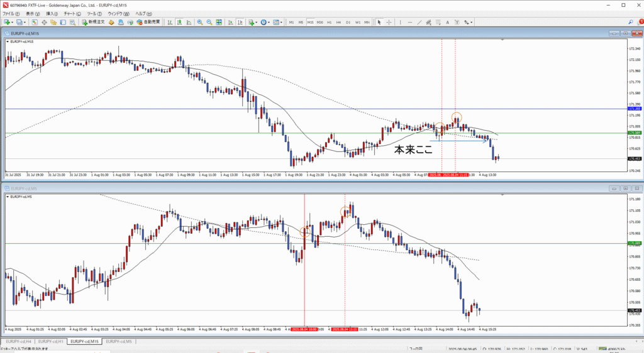
Task: Select the H1 timeframe button
Action: pyautogui.click(x=330, y=22)
